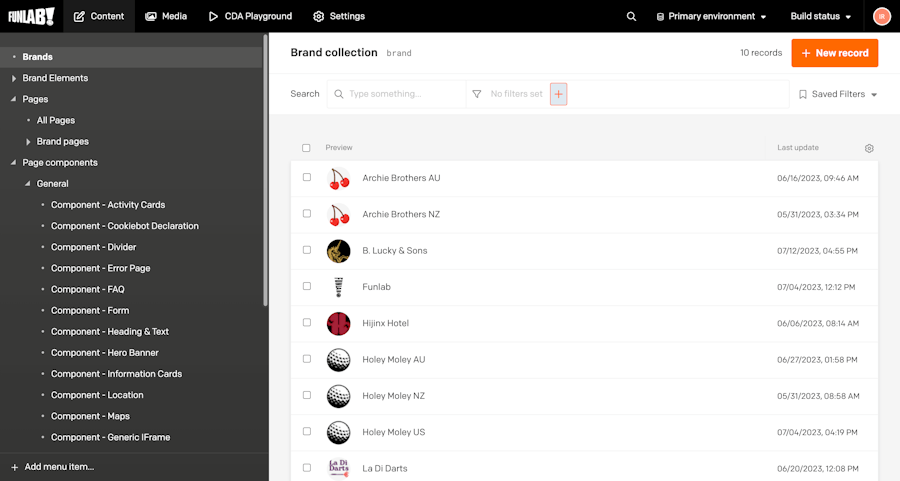Viewport: 900px width, 481px height.
Task: Click the La Di Darts logo thumbnail
Action: tap(339, 468)
